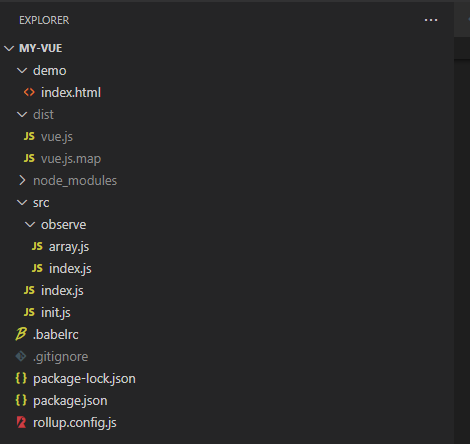Click the rollup icon beside rollup.config.js
Image resolution: width=470 pixels, height=444 pixels.
coord(21,422)
